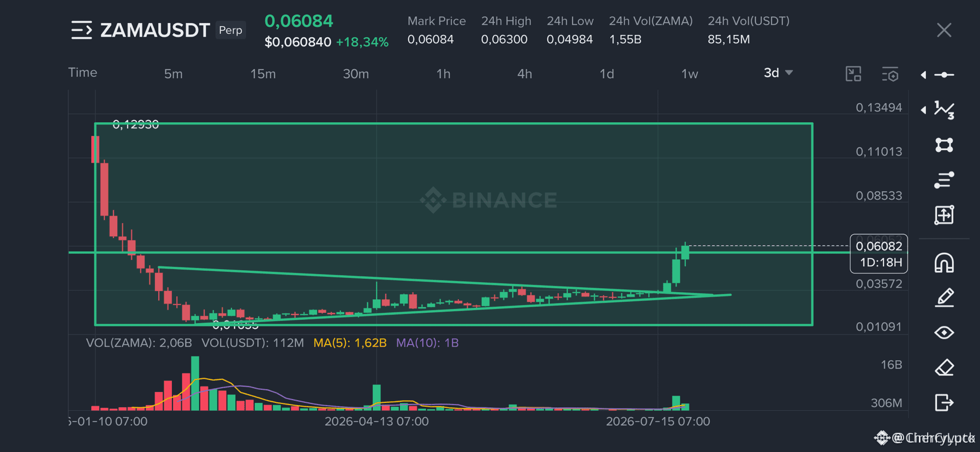Click the VOL(USDT) 112M label
This screenshot has height=452, width=980.
click(253, 343)
